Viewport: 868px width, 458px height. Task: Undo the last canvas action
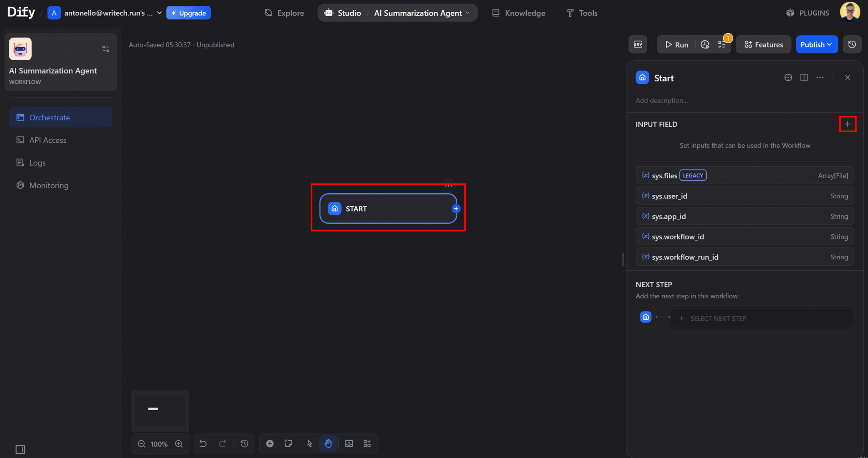tap(203, 444)
